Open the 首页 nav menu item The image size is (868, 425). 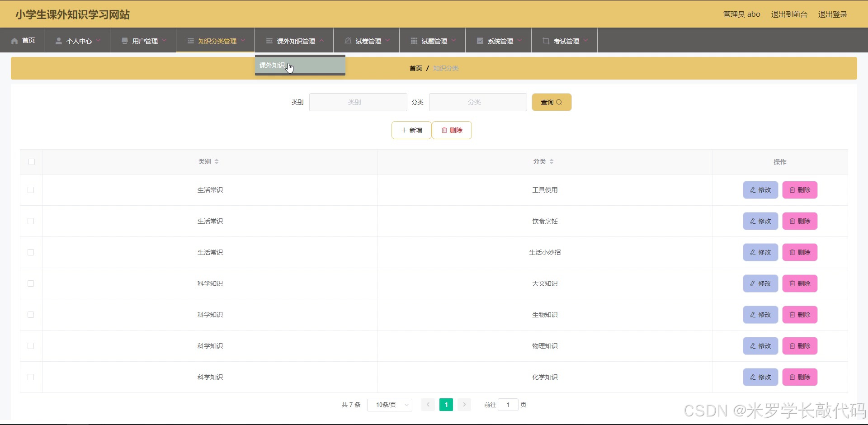coord(23,40)
